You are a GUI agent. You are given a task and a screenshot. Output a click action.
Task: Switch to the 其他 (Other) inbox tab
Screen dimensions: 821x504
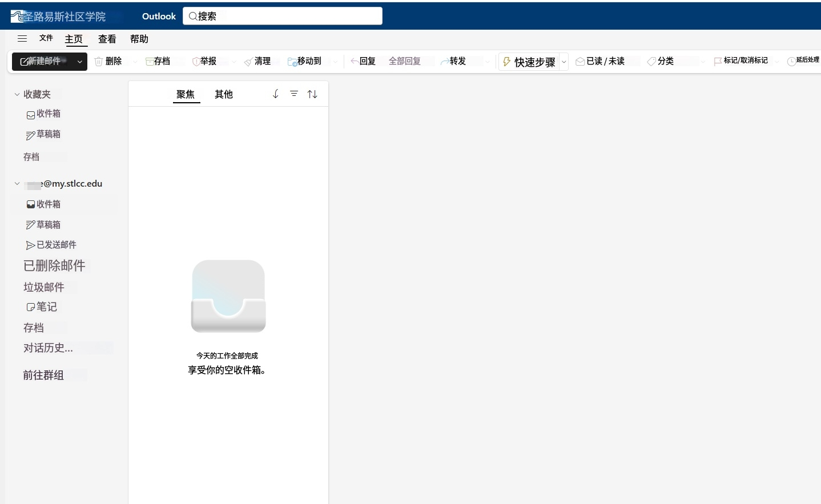223,94
